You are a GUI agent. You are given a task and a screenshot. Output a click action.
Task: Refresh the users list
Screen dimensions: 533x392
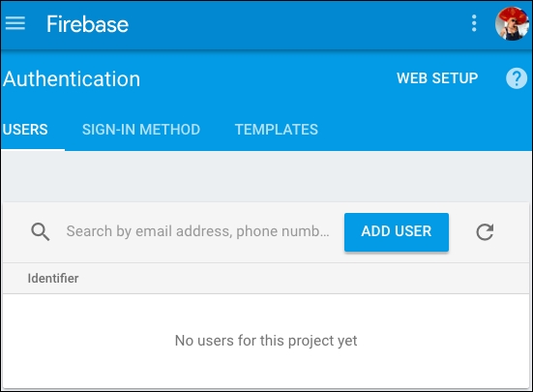click(x=485, y=232)
